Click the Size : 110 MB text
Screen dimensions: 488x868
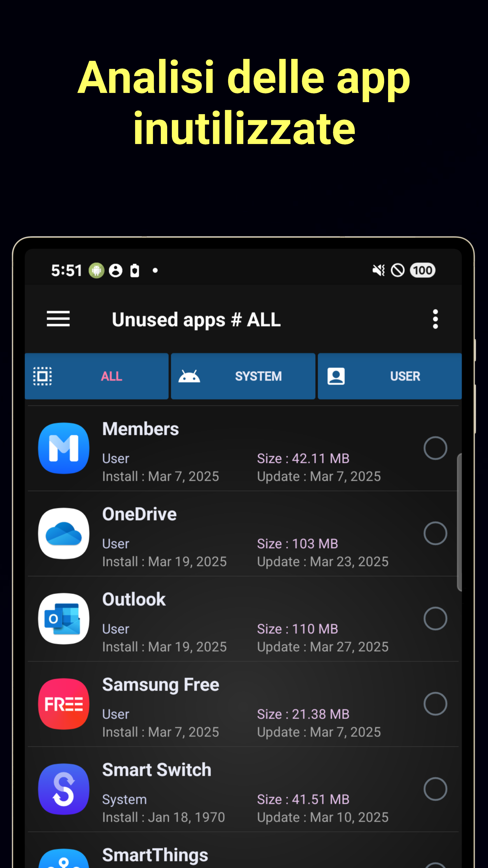pyautogui.click(x=297, y=629)
